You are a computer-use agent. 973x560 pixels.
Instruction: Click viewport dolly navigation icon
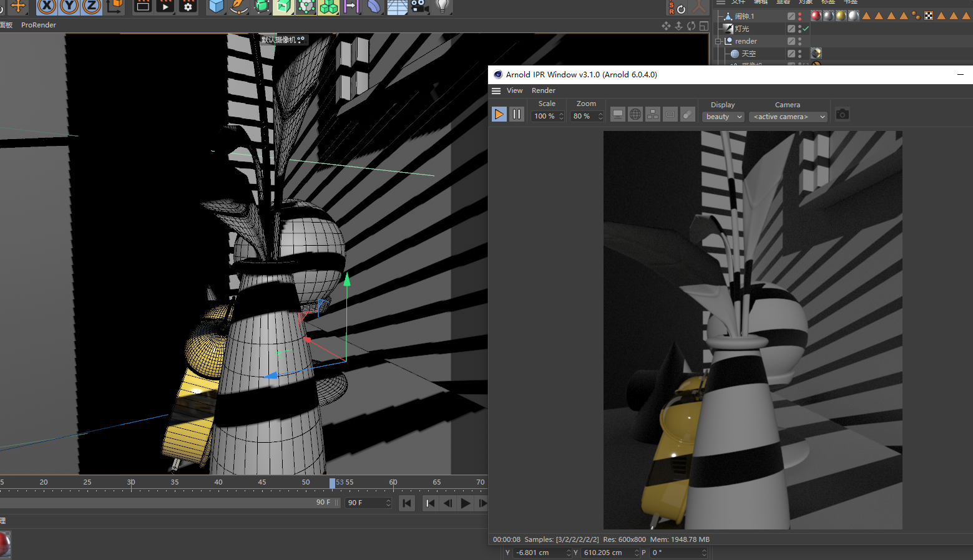tap(678, 26)
